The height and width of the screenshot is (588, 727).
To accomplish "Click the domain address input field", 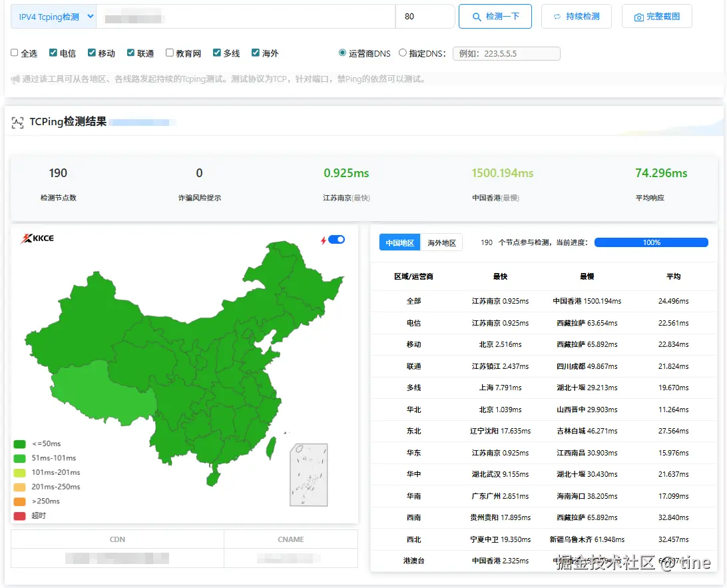I will (x=246, y=17).
